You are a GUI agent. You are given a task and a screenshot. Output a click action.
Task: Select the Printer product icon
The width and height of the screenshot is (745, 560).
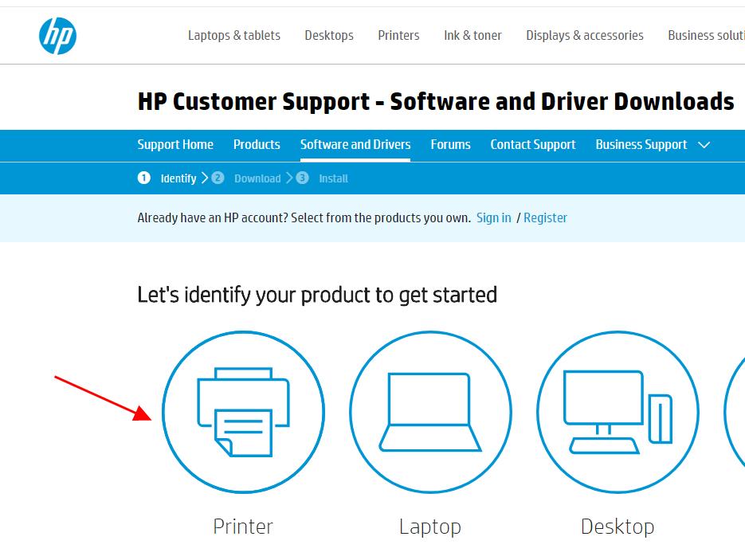[243, 413]
